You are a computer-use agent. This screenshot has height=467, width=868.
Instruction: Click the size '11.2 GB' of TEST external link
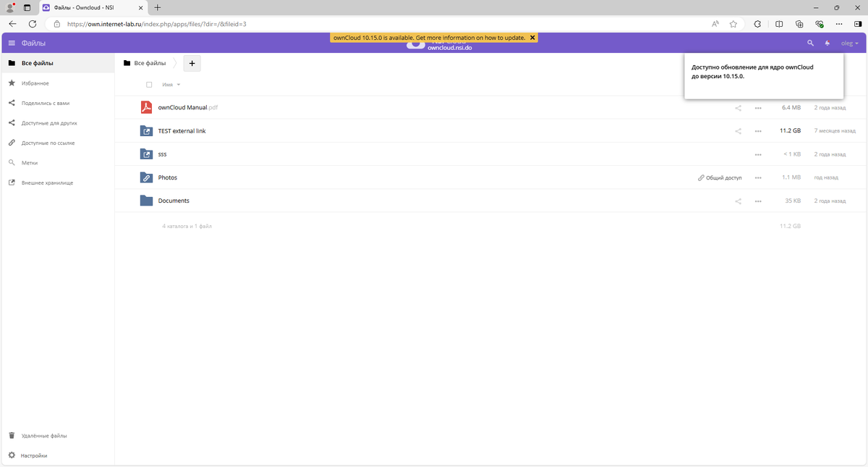tap(790, 131)
